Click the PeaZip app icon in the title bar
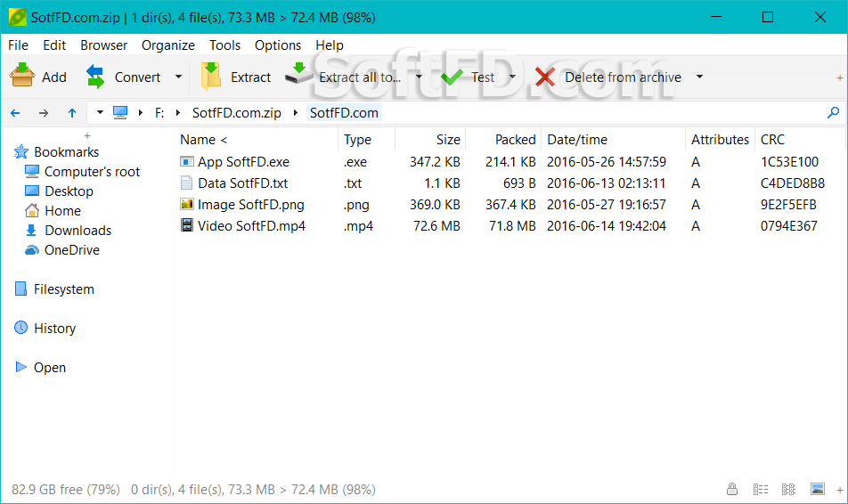This screenshot has height=504, width=848. click(17, 17)
